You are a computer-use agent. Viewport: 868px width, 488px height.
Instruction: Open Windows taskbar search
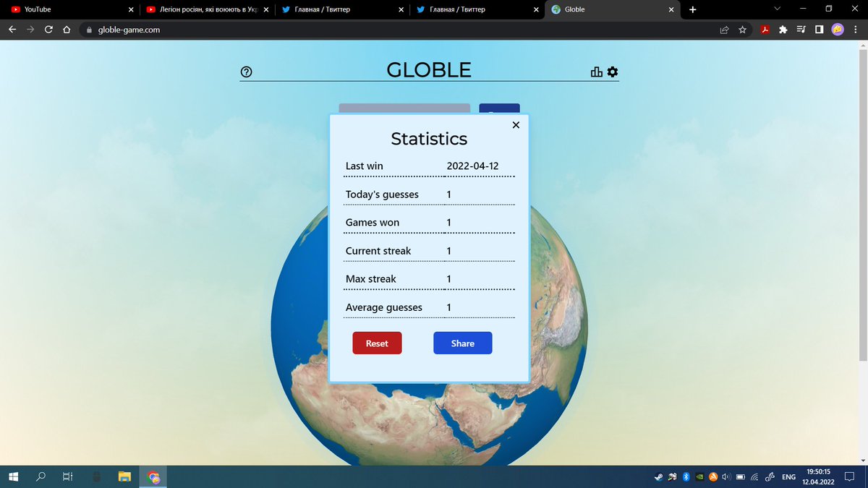click(41, 477)
